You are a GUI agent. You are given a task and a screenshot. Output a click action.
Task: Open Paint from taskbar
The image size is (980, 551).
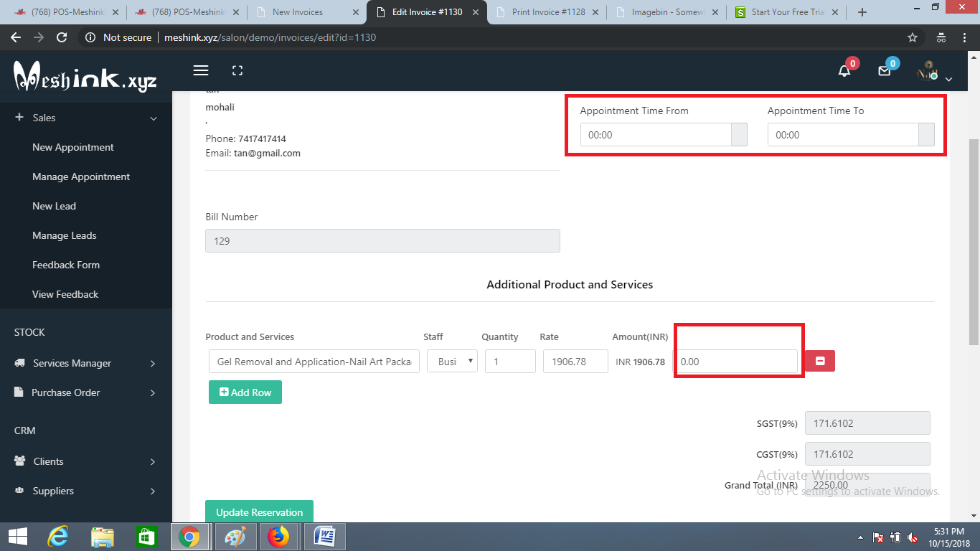click(x=235, y=537)
